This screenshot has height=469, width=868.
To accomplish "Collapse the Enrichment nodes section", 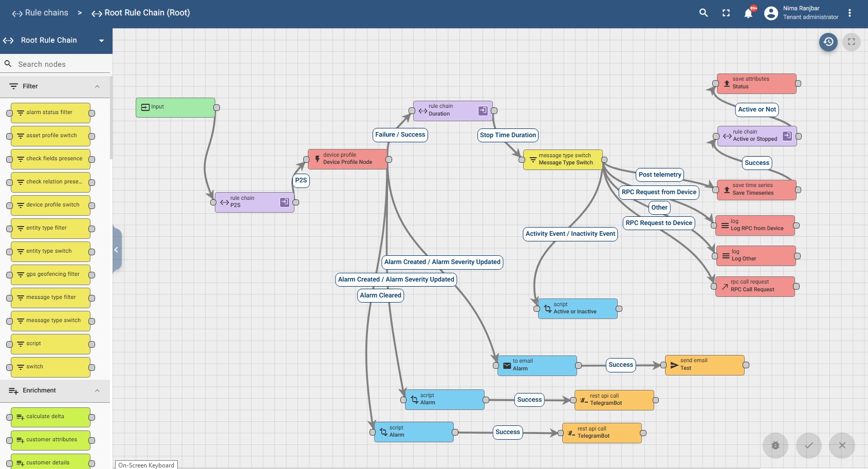I will click(97, 391).
